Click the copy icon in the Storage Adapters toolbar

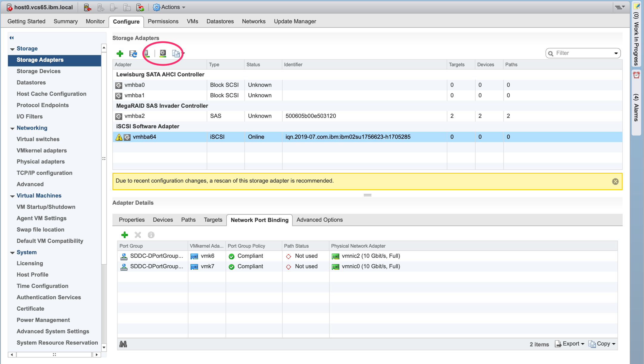coord(176,54)
